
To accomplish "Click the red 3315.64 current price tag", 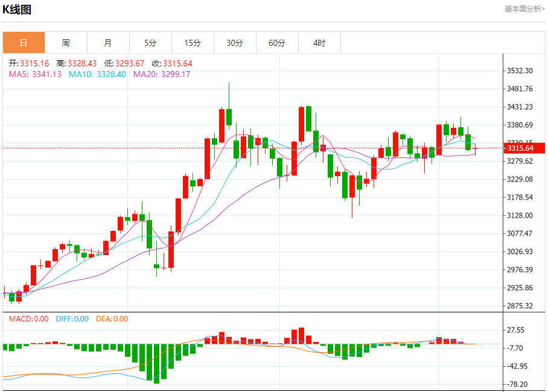I will click(524, 148).
